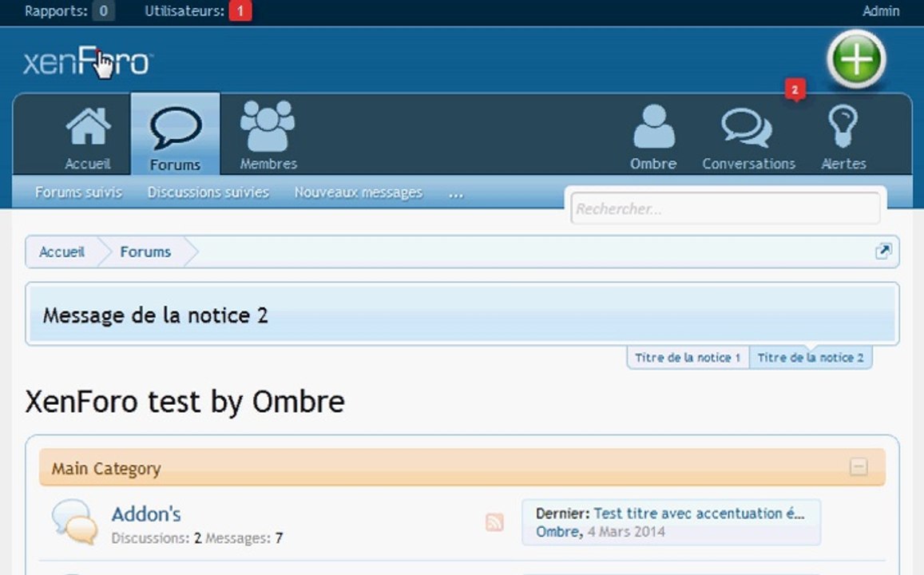Click Accueil in the breadcrumb
924x575 pixels.
(x=61, y=252)
